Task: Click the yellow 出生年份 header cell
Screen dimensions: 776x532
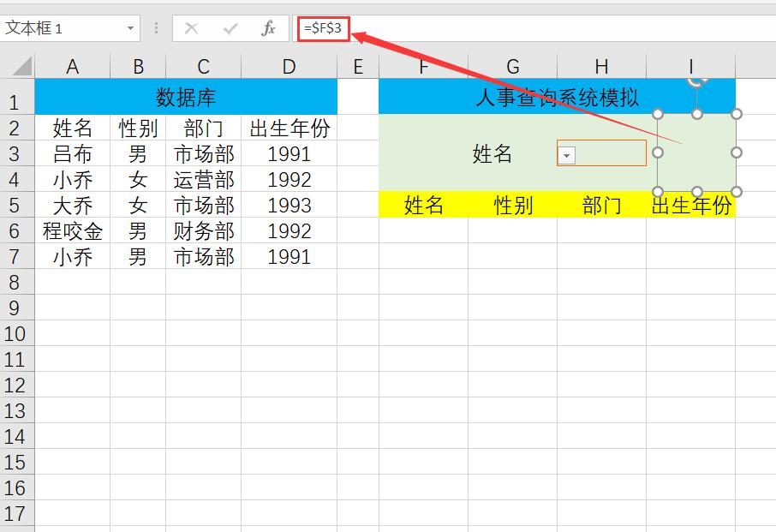Action: 692,205
